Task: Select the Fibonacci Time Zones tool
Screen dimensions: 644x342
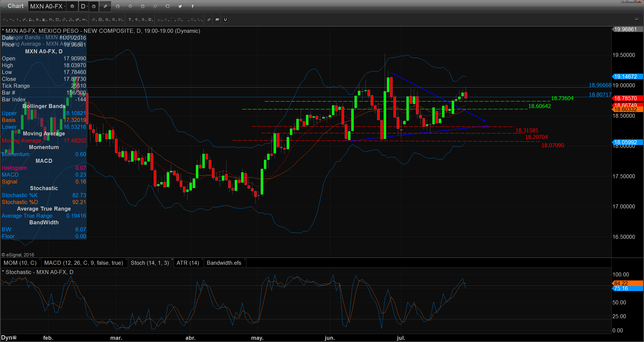Action: pyautogui.click(x=120, y=20)
